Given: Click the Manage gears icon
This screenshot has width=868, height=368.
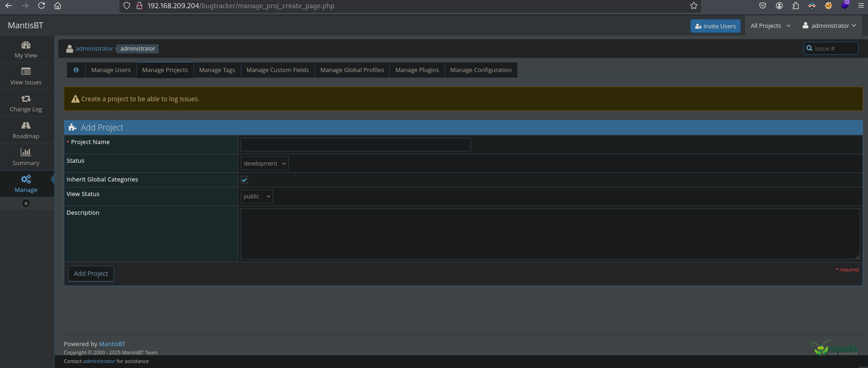Looking at the screenshot, I should tap(26, 179).
